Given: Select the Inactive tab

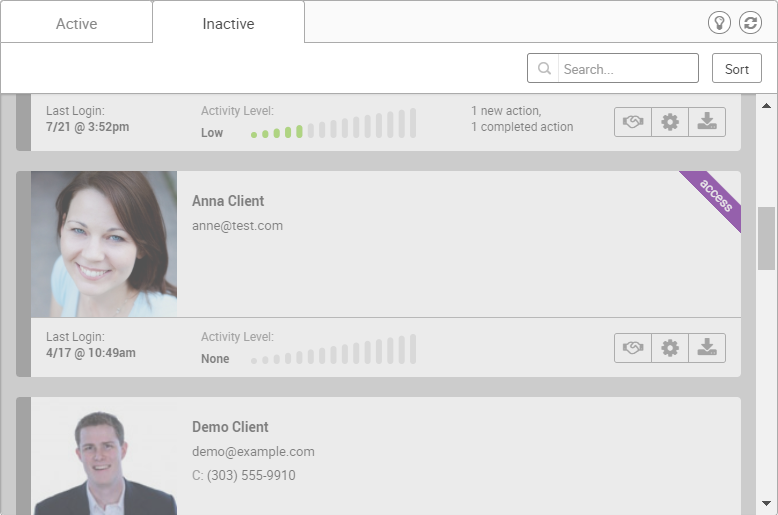Looking at the screenshot, I should [x=228, y=23].
